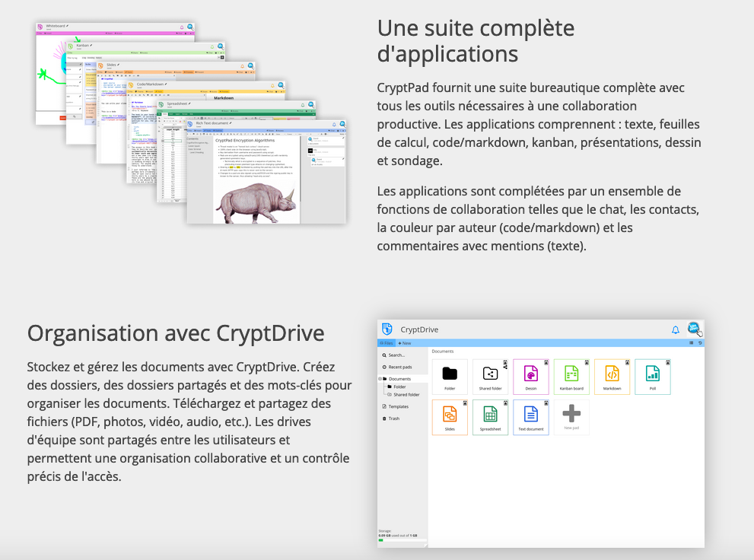Open Templates in the CryptDrive sidebar
This screenshot has height=560, width=754.
(396, 406)
